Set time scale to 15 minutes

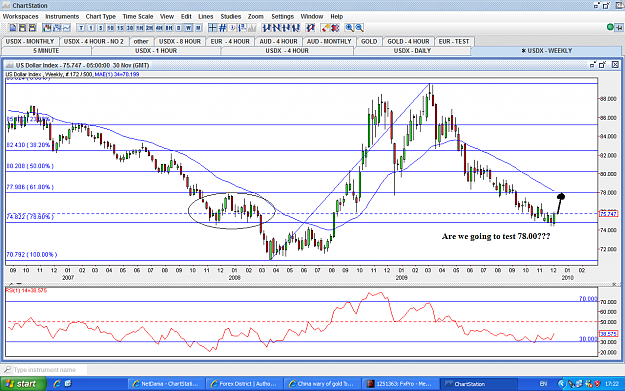point(120,28)
